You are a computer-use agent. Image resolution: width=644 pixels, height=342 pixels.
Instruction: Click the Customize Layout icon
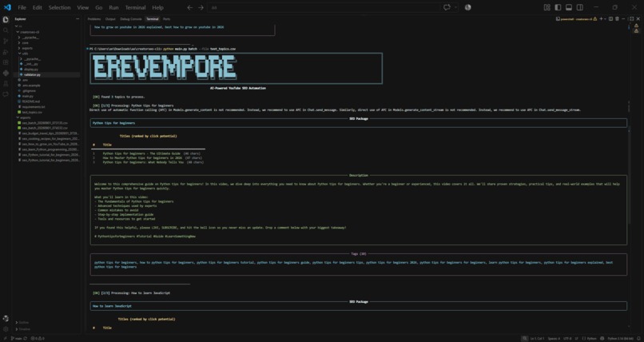[x=547, y=7]
